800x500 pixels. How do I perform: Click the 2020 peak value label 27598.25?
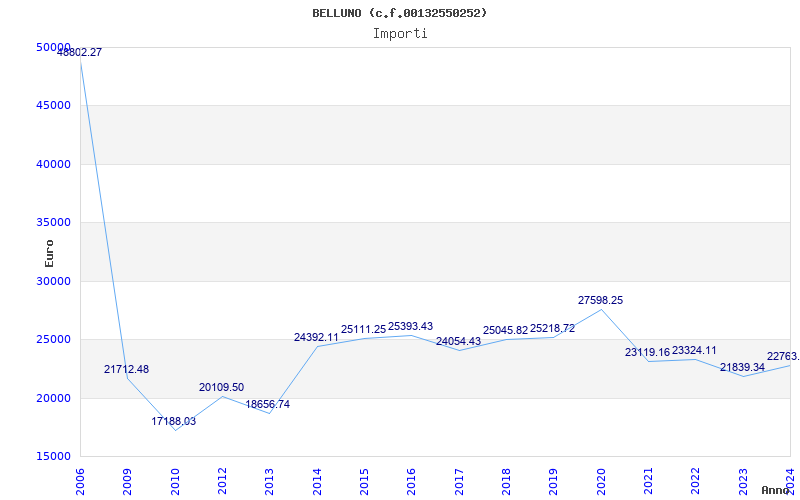600,300
